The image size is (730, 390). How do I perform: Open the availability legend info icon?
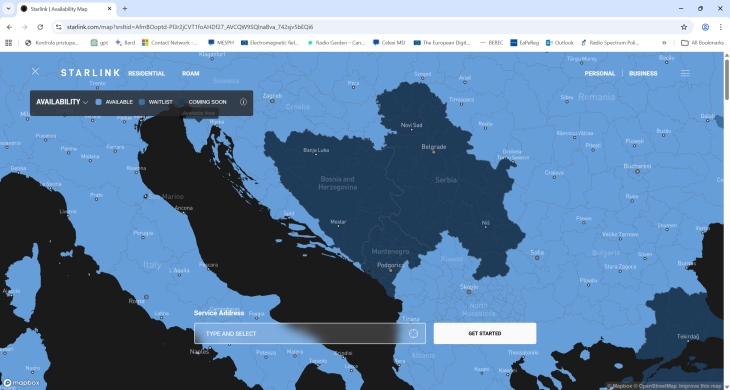coord(243,102)
